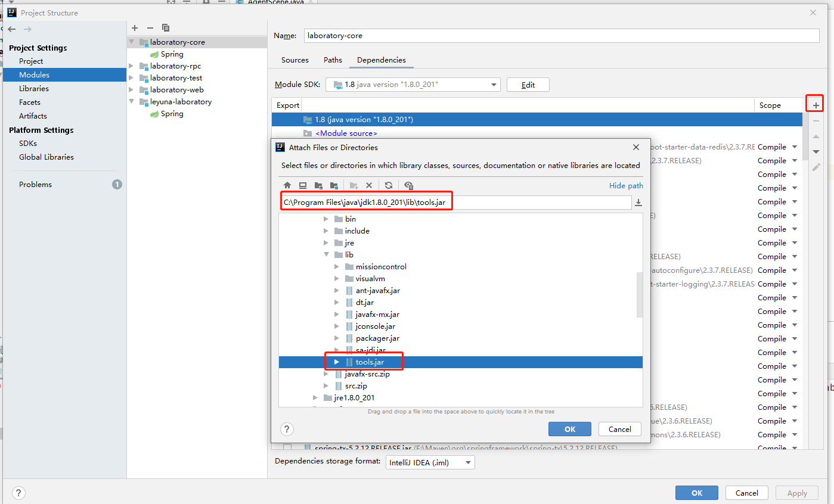The image size is (834, 504).
Task: Switch to Paths tab
Action: click(333, 60)
